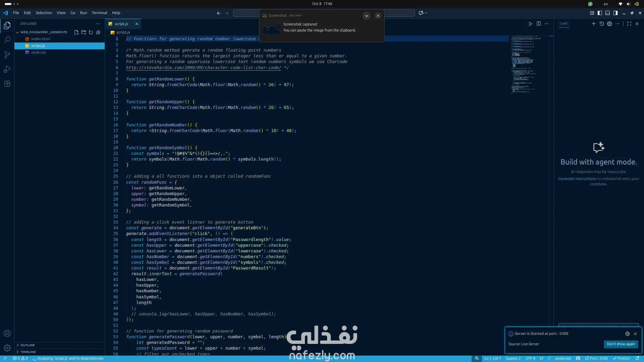This screenshot has height=362, width=644.
Task: Start a new chat with plus icon
Action: click(x=593, y=24)
